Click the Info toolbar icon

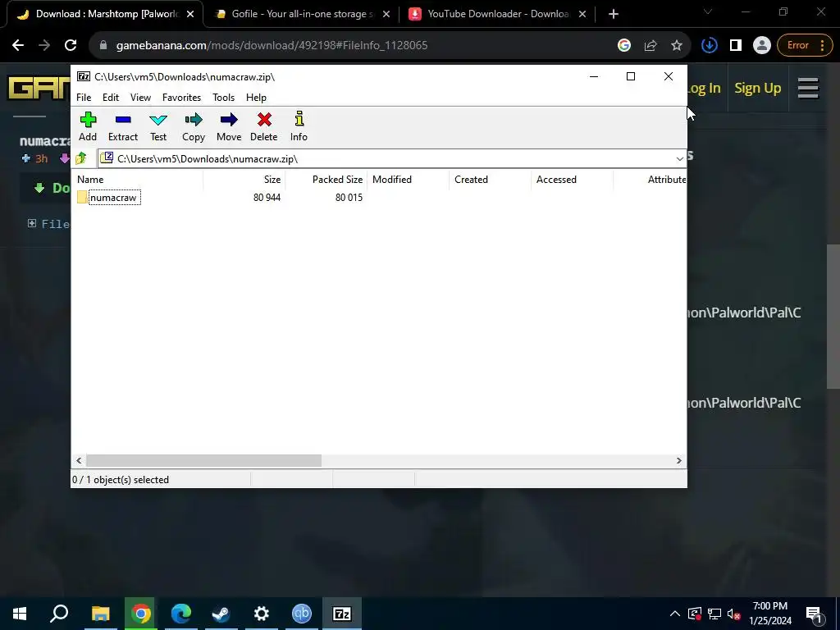pos(299,127)
